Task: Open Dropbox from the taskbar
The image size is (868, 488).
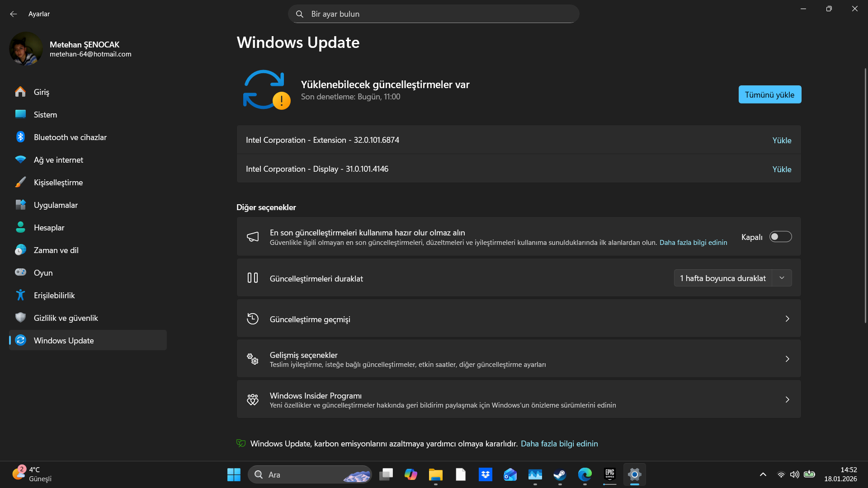Action: click(486, 474)
